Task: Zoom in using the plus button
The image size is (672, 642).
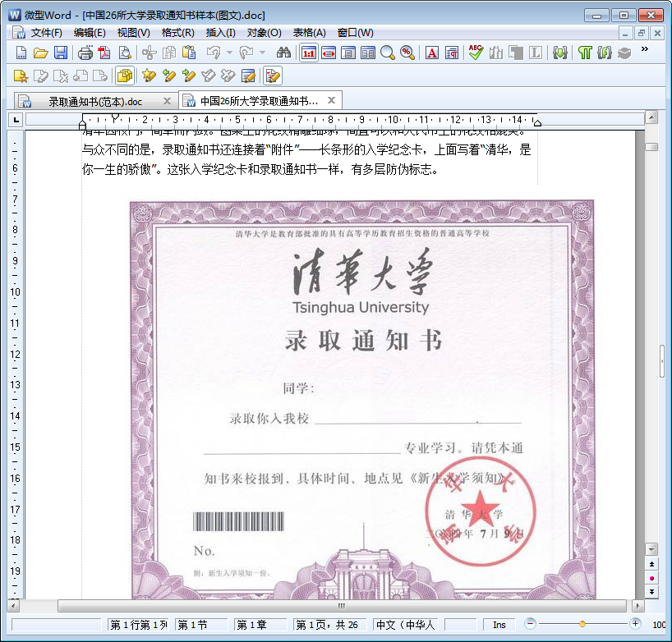Action: [x=635, y=624]
